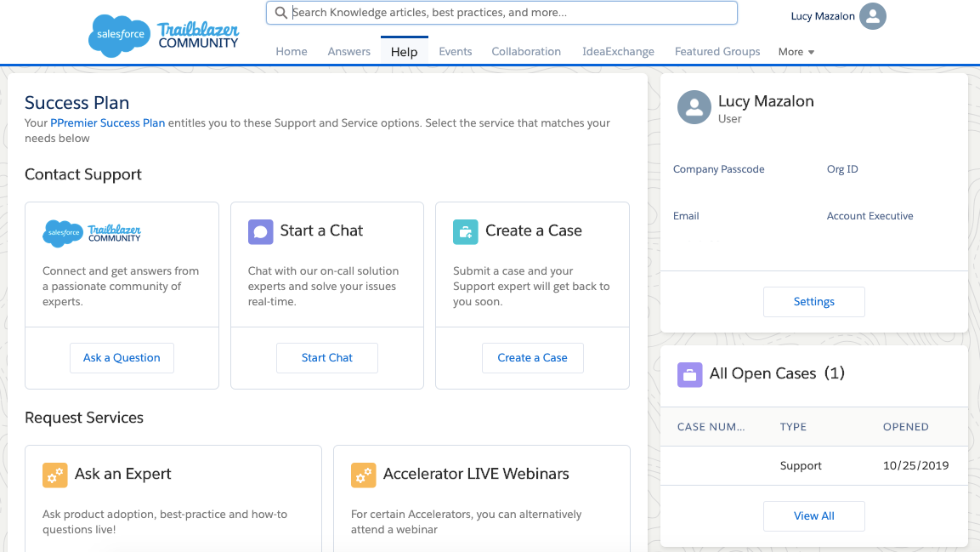Click the profile avatar in user card
980x552 pixels.
click(694, 107)
